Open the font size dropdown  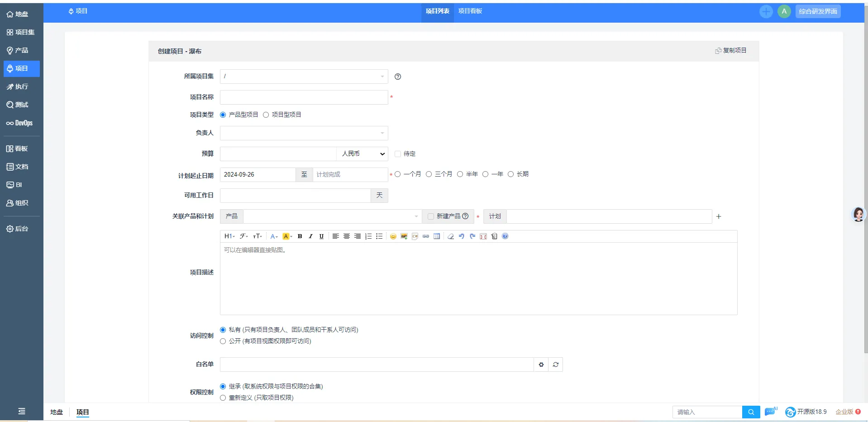pos(258,236)
